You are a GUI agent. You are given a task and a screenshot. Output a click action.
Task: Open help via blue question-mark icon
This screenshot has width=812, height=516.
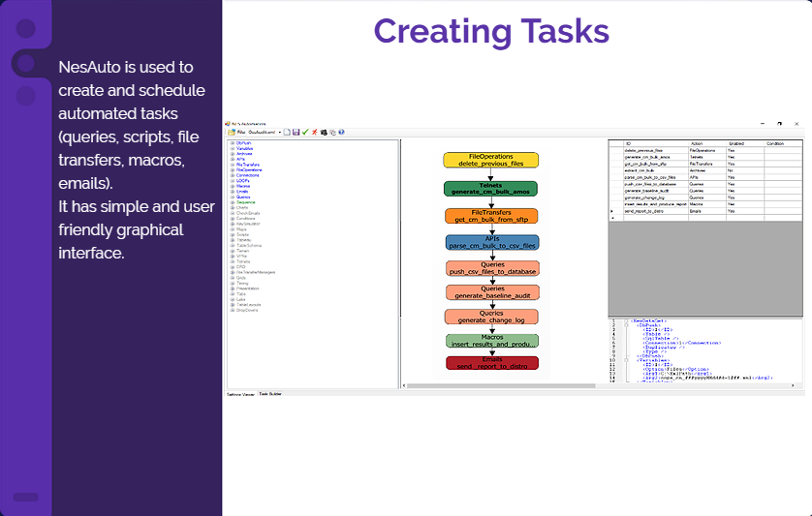tap(341, 133)
